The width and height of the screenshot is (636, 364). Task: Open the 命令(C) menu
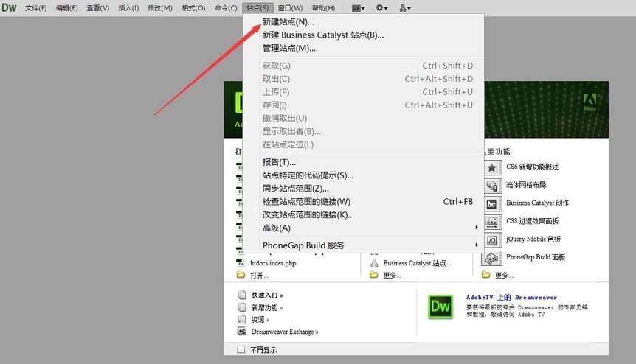pyautogui.click(x=226, y=8)
